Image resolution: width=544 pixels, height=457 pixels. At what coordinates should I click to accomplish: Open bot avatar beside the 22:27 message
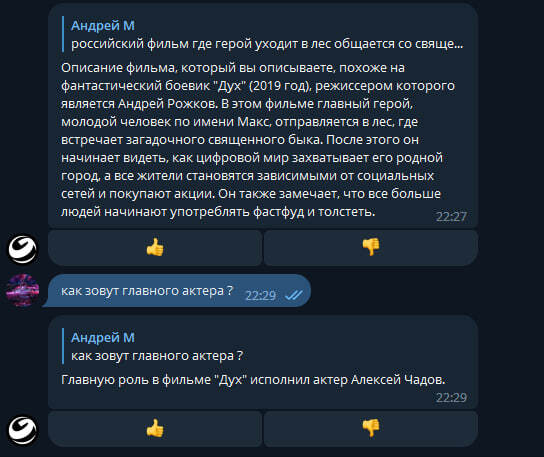coord(23,249)
